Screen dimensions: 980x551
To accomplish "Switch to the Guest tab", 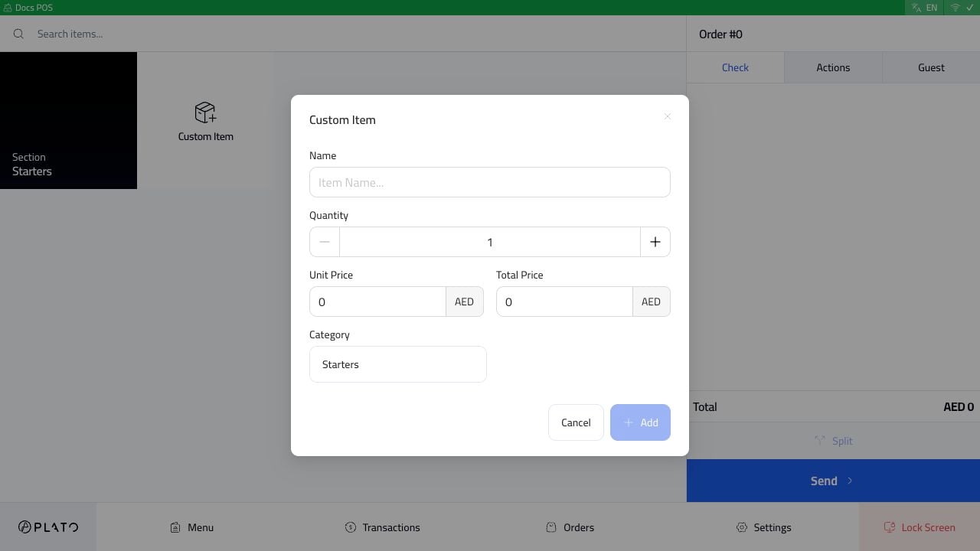I will pyautogui.click(x=931, y=67).
